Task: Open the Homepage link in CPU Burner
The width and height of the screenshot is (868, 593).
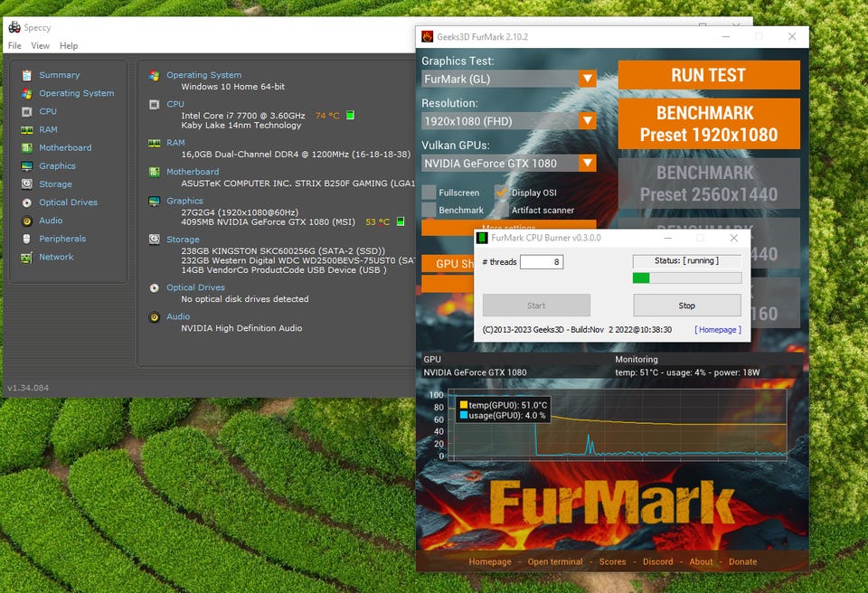Action: [x=718, y=330]
